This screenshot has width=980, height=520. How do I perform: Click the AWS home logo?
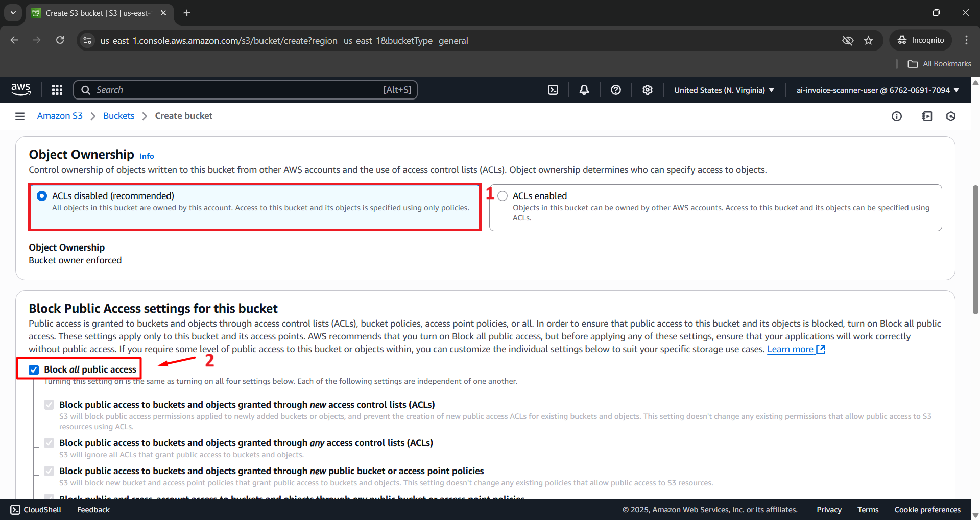point(20,89)
